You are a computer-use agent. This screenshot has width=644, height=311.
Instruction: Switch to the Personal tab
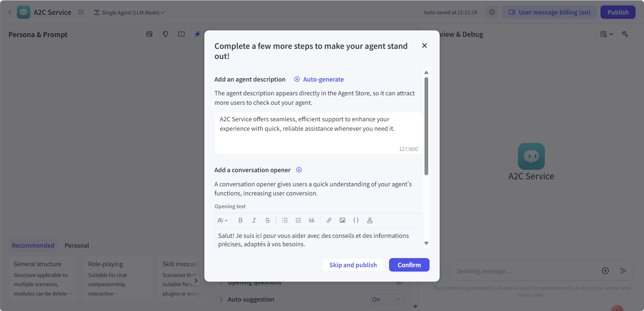77,245
